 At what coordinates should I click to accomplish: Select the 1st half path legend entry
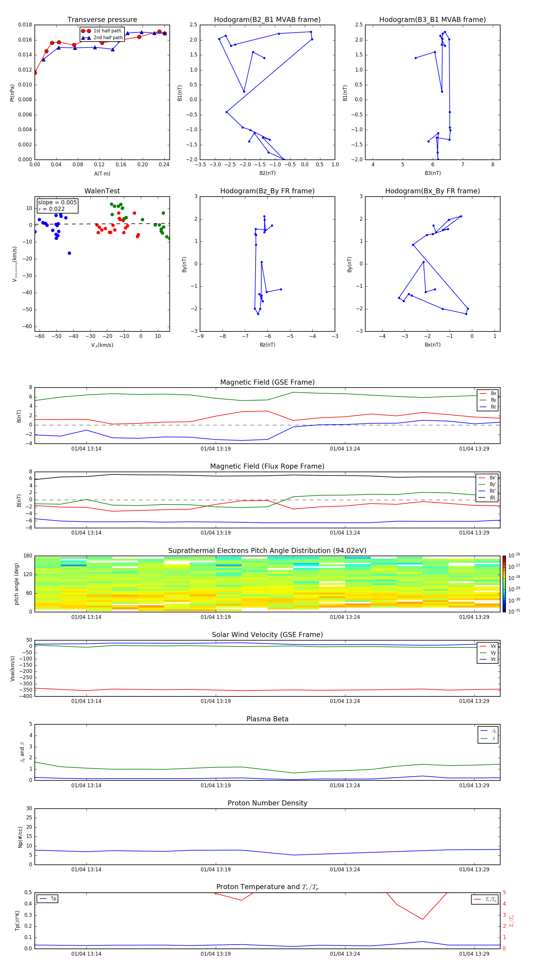[x=101, y=31]
